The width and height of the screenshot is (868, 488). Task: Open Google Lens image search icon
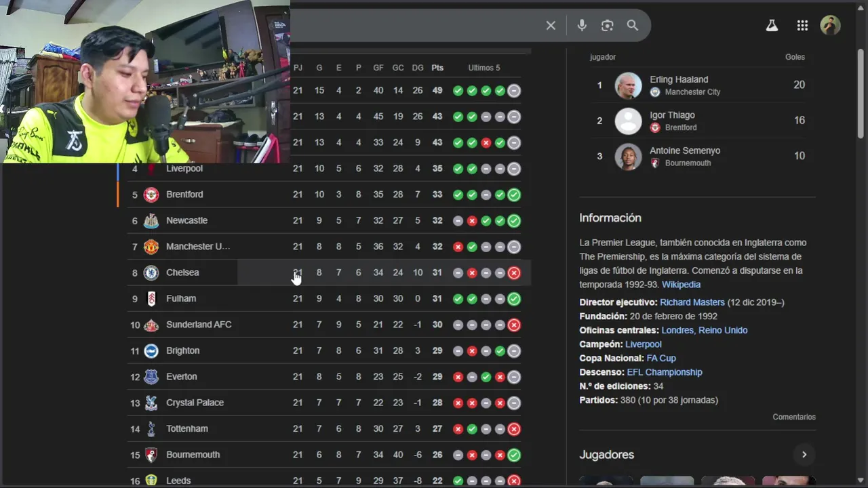[x=607, y=25]
